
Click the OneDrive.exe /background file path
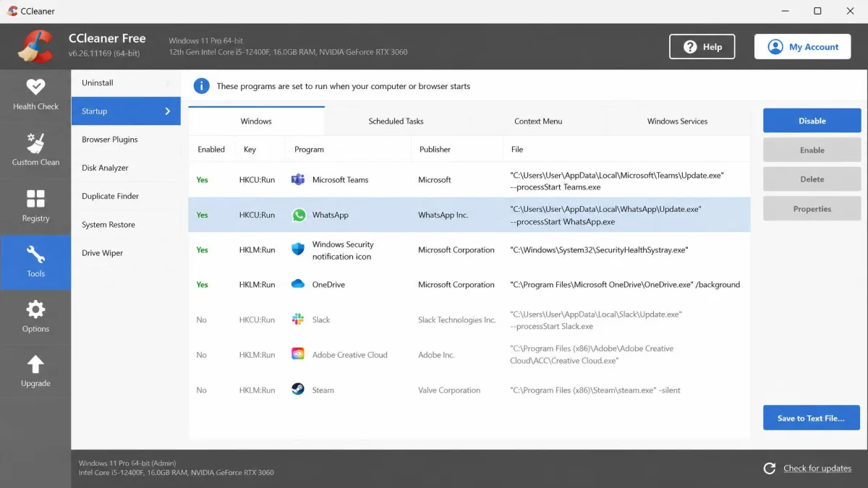pos(625,285)
